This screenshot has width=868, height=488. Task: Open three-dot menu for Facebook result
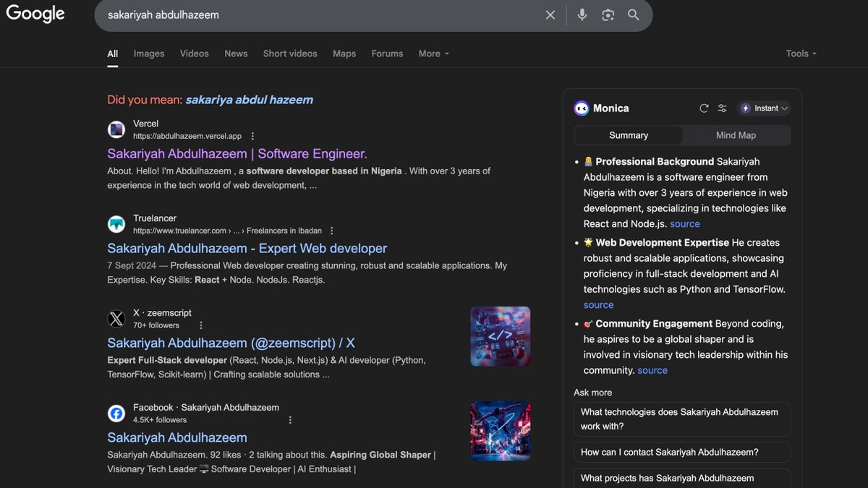290,420
